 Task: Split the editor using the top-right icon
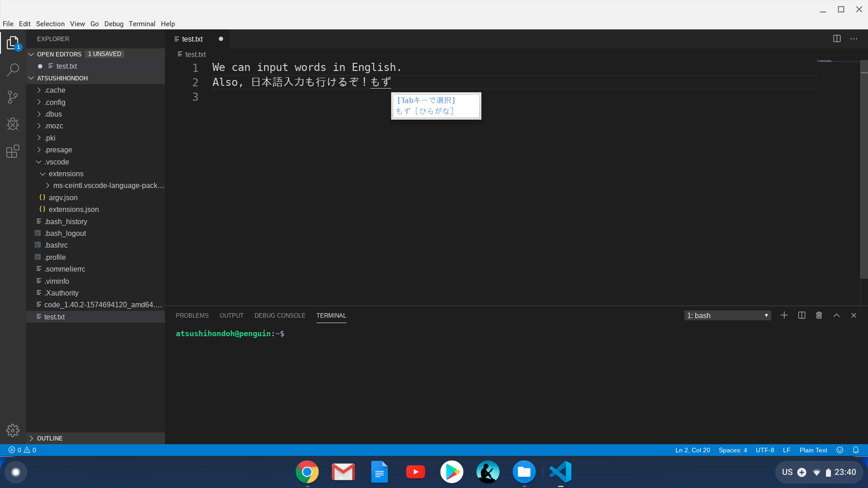tap(837, 38)
